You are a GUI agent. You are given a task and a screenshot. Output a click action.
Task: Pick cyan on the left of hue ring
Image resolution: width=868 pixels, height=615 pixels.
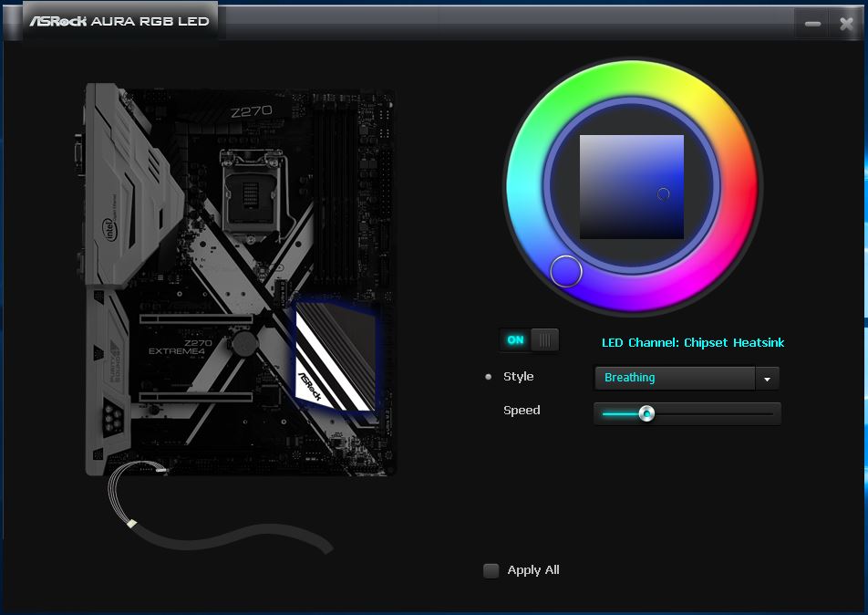[x=526, y=187]
